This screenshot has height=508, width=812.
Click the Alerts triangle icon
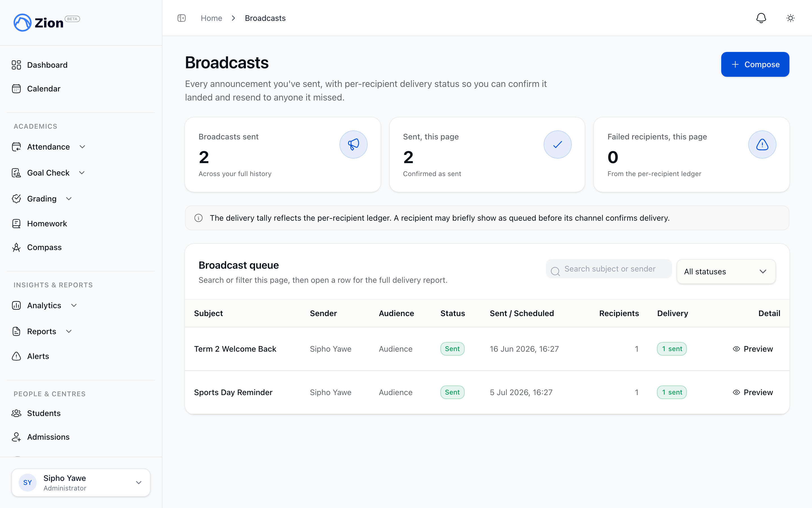[16, 356]
